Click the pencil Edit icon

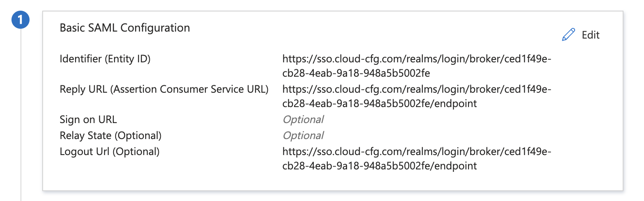[x=569, y=35]
